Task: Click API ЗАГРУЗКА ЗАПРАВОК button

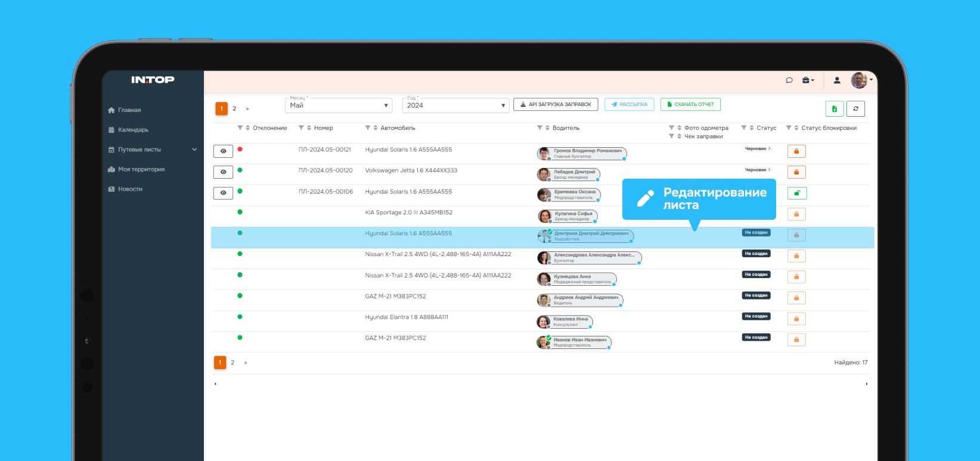Action: [x=556, y=104]
